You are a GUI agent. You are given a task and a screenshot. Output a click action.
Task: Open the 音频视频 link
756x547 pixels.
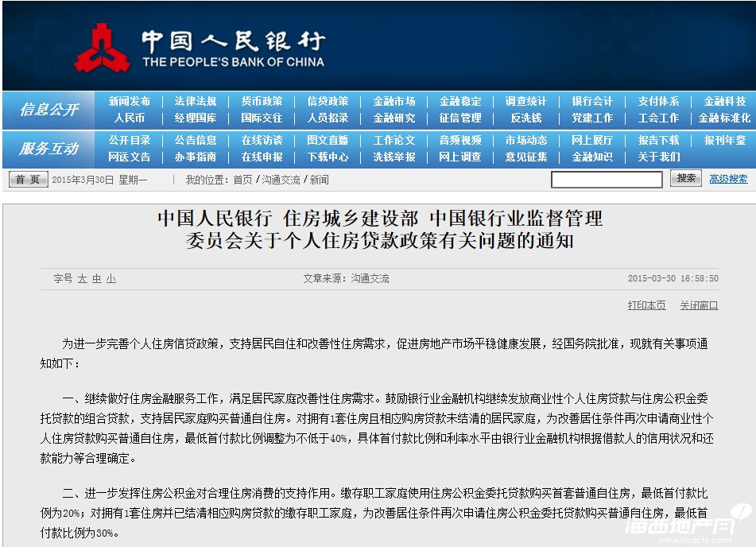click(x=460, y=141)
